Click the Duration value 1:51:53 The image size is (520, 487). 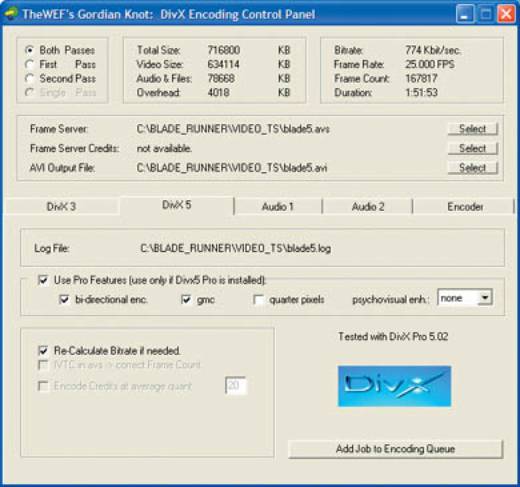[x=421, y=92]
